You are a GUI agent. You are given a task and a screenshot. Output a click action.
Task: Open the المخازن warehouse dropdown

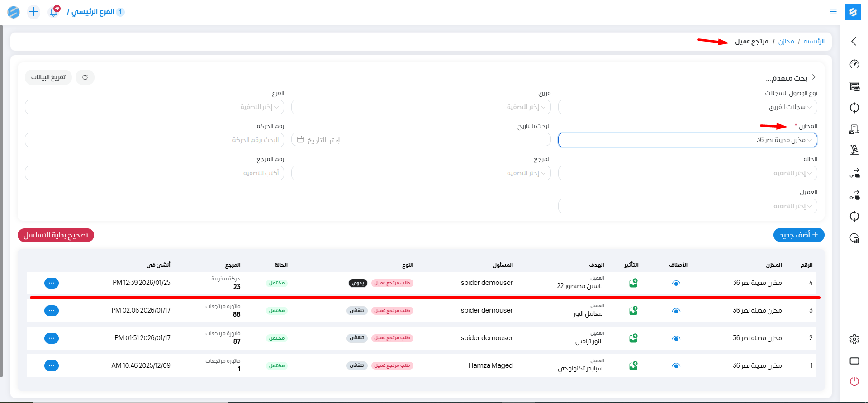pos(687,140)
